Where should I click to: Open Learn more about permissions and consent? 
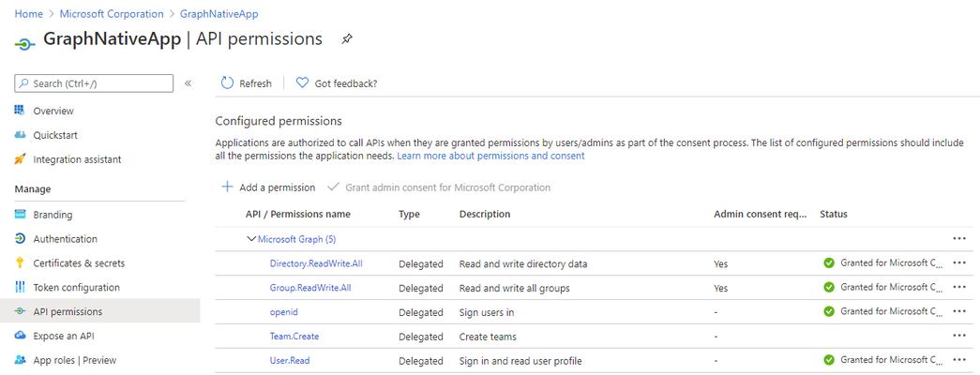coord(490,156)
